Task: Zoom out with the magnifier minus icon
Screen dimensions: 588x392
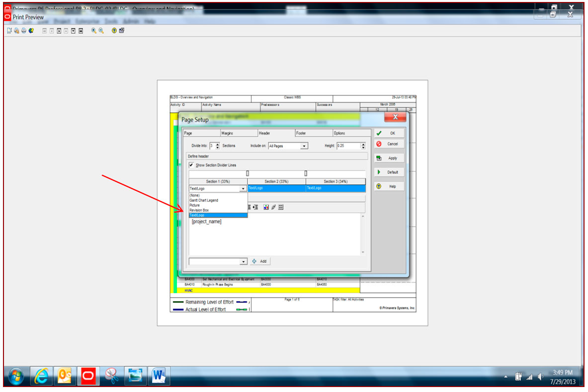Action: tap(101, 31)
